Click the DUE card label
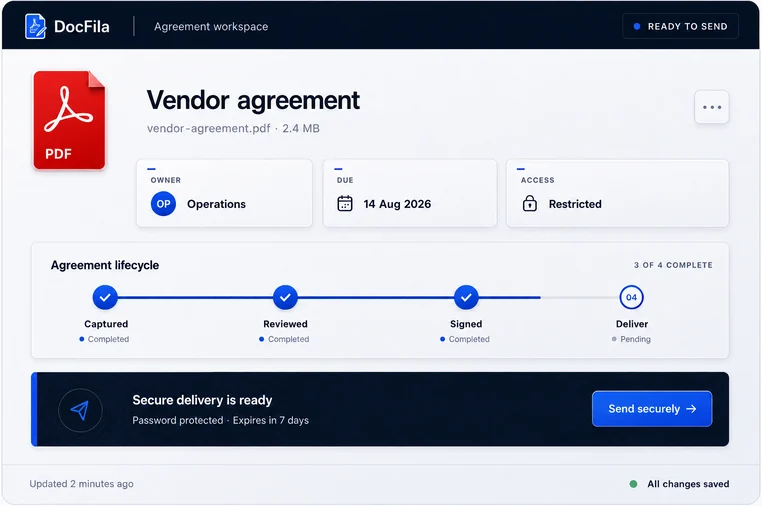 pos(345,180)
